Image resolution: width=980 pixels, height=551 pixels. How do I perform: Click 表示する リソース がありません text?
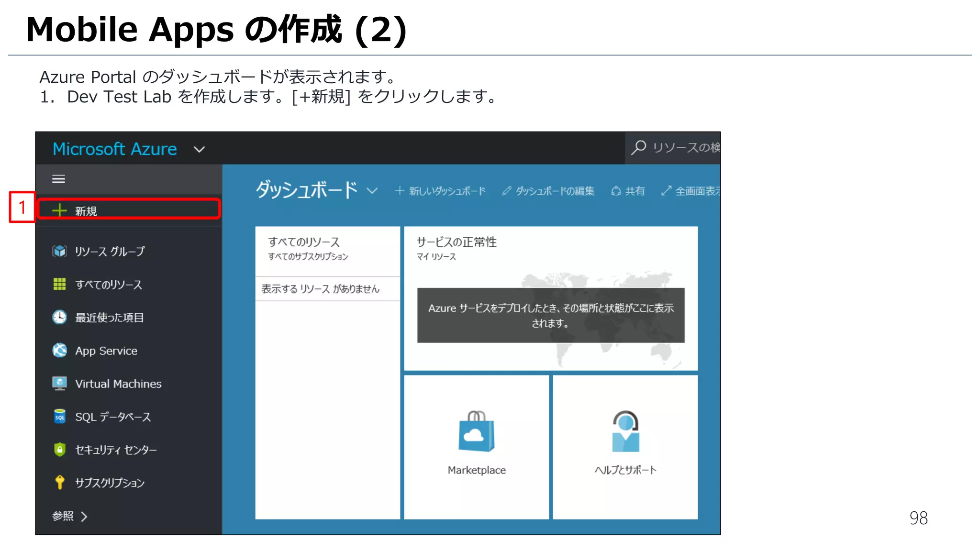[x=320, y=289]
